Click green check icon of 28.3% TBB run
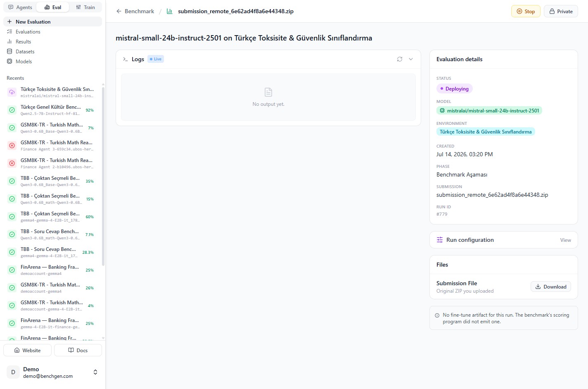This screenshot has height=389, width=588. click(12, 252)
